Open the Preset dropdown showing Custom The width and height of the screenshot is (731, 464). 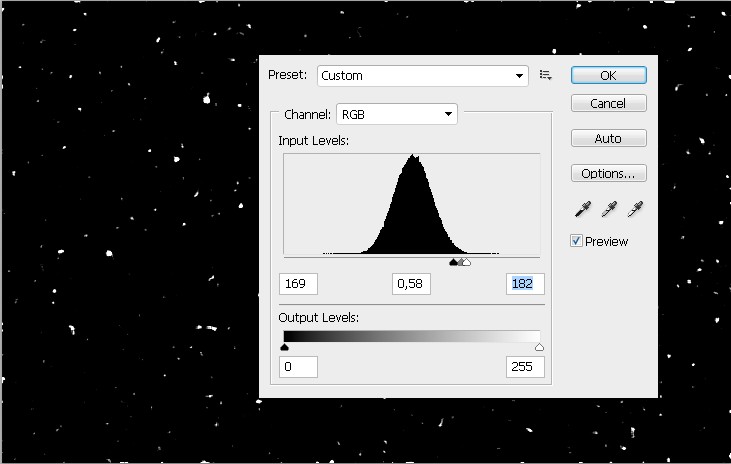(x=423, y=75)
